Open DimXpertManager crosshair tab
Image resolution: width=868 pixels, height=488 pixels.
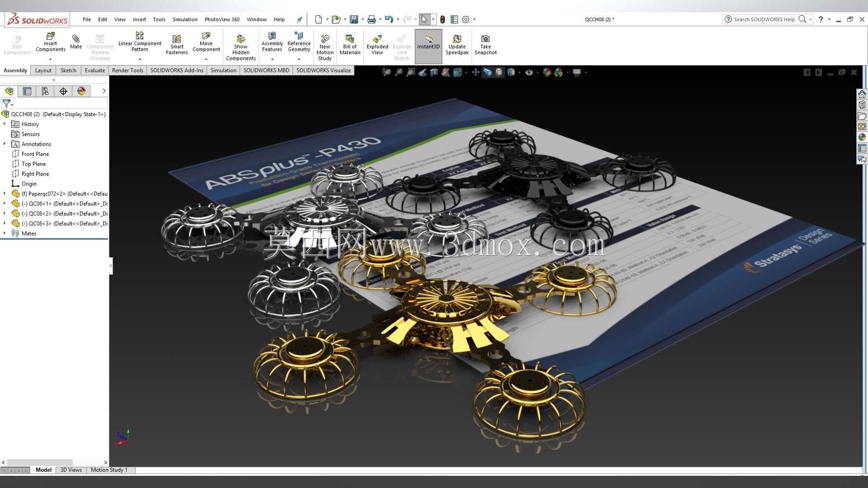tap(63, 91)
